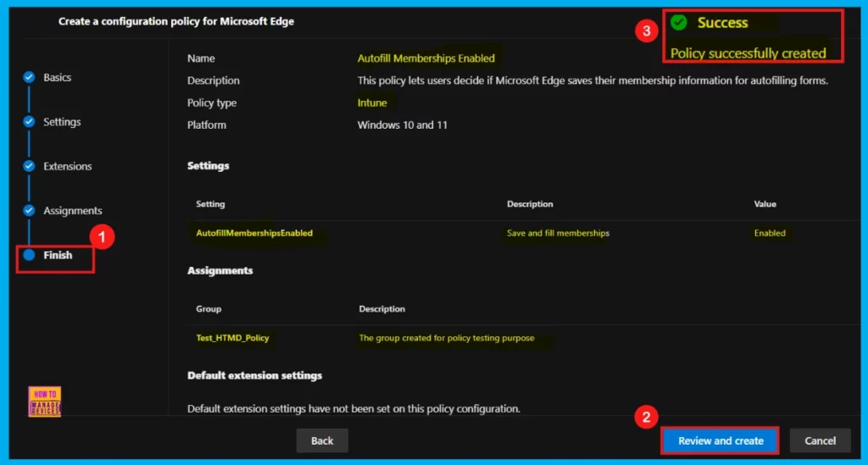Click the Settings completed checkmark icon

click(29, 122)
